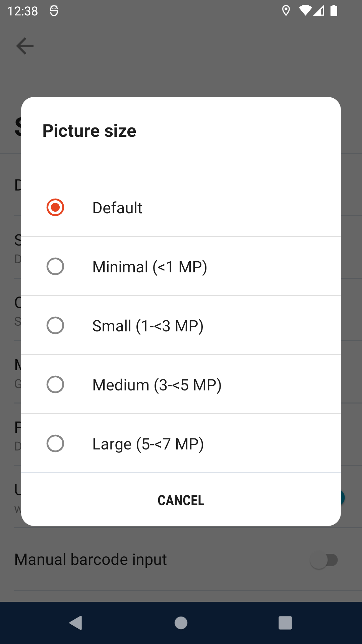Tap the back arrow icon
Viewport: 362px width, 644px height.
point(25,46)
